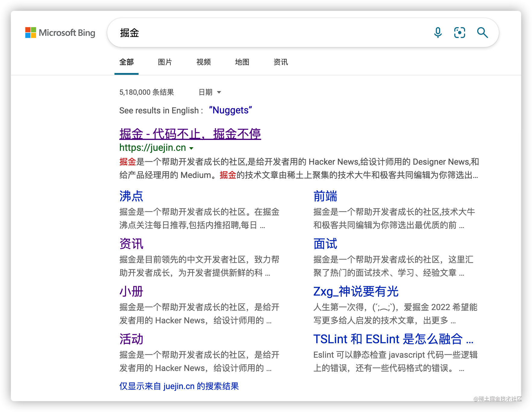Open result 掘金 - 代码不止, 掘金不停
Viewport: 532px width, 412px height.
point(190,134)
